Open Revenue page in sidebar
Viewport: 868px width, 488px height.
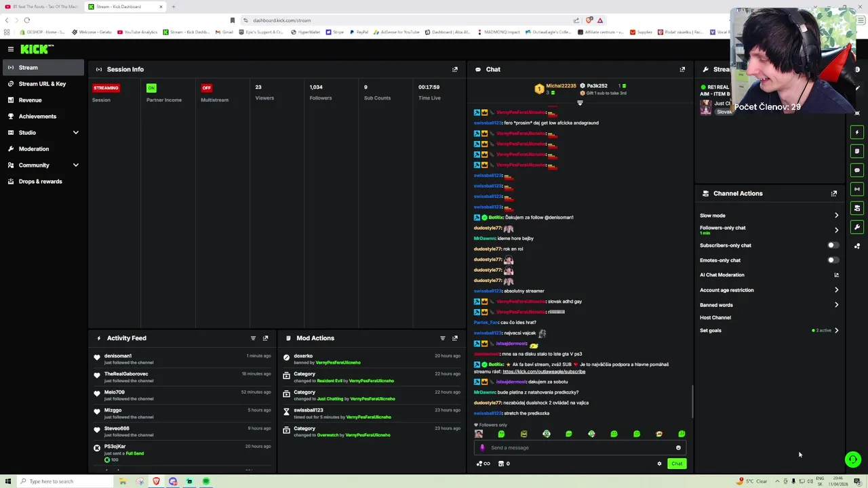43,100
